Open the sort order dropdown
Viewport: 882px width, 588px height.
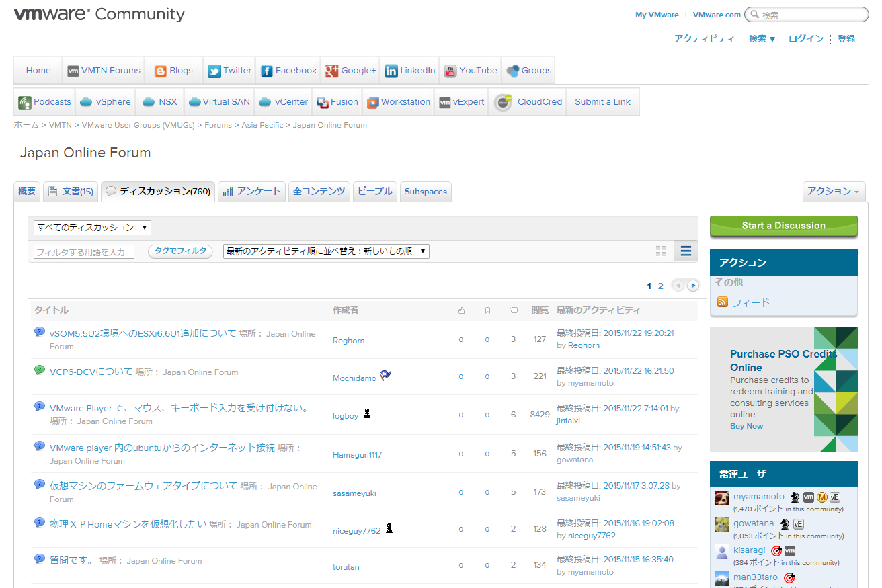point(326,251)
